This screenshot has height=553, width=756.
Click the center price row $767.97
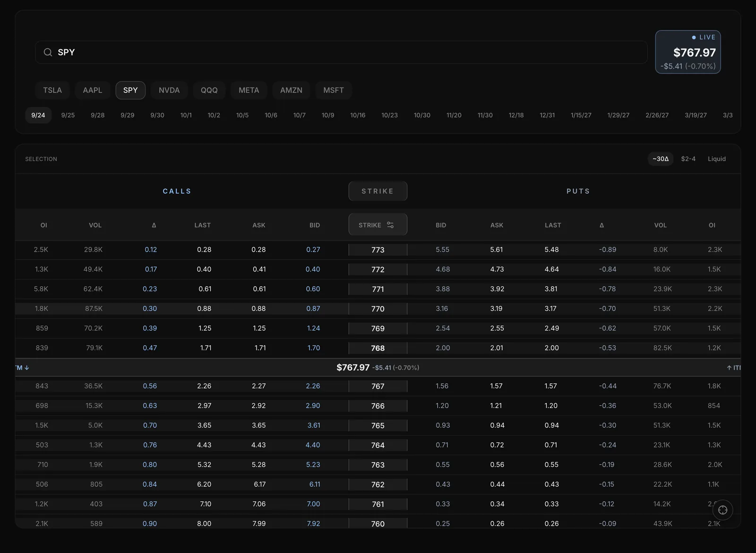378,368
